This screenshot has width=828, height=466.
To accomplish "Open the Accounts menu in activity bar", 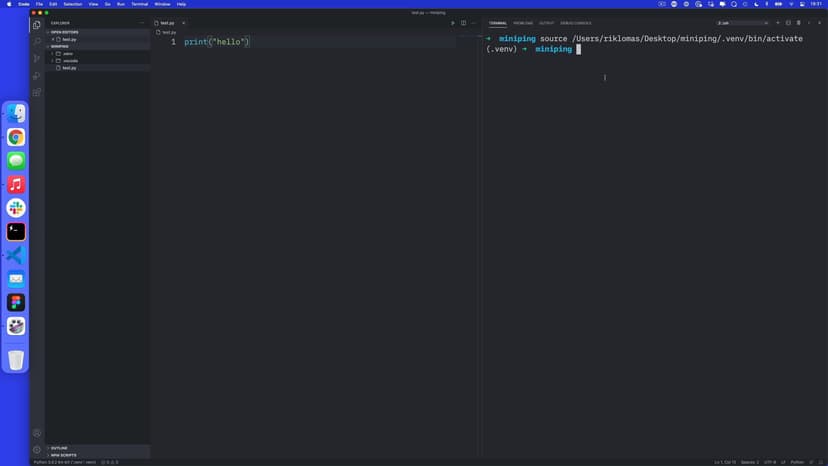I will pyautogui.click(x=37, y=433).
